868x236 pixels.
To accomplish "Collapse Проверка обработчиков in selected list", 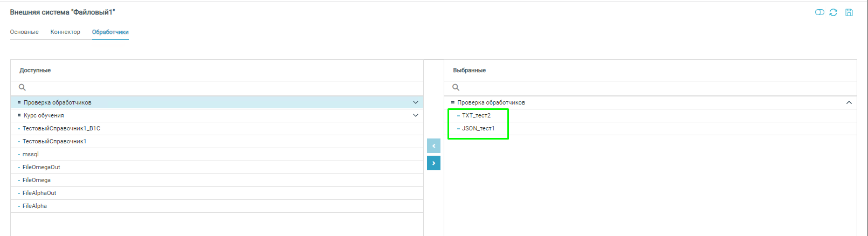I will point(849,102).
